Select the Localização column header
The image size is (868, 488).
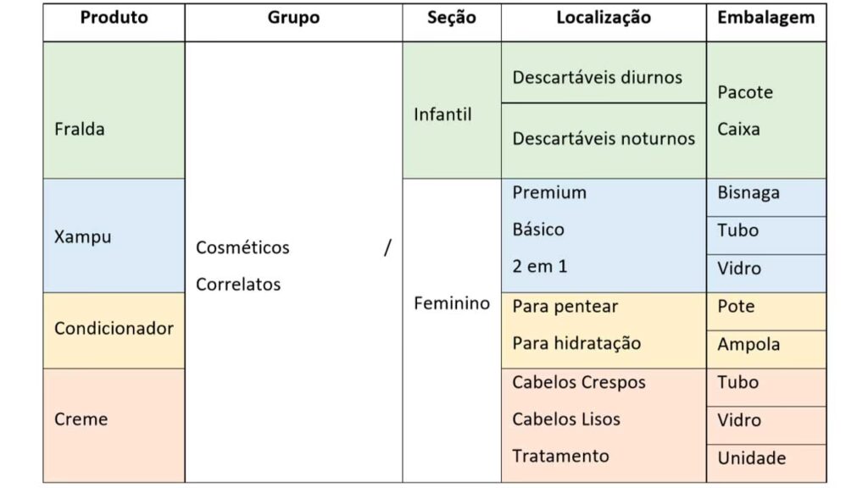point(604,18)
